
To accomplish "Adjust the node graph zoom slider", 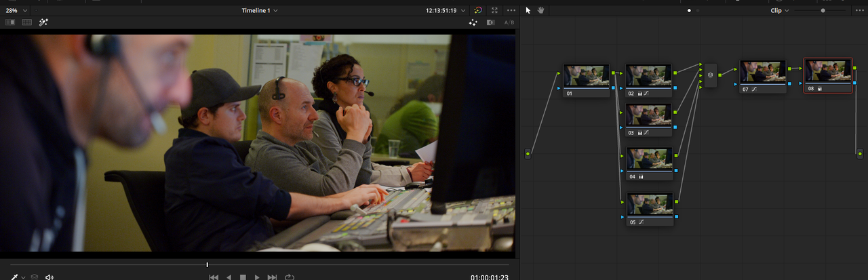I will point(823,11).
